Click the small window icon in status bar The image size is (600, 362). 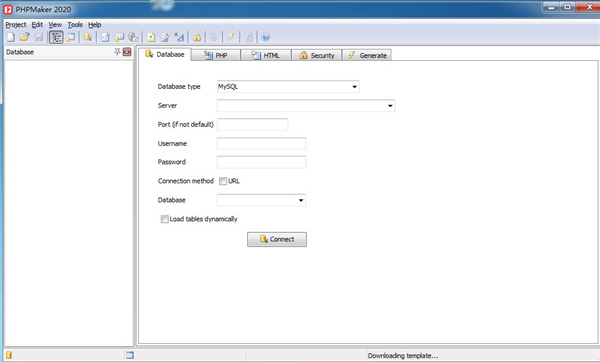click(130, 355)
